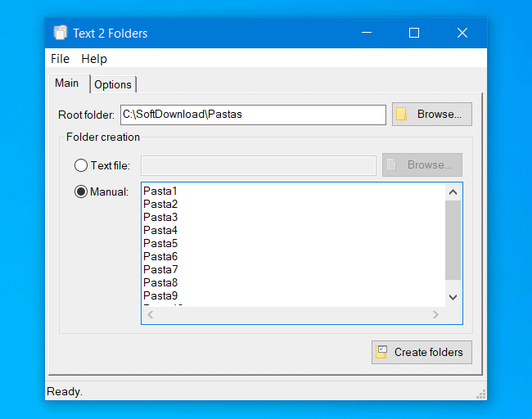The image size is (532, 419).
Task: Click the scroll right arrow in folder list
Action: click(435, 315)
